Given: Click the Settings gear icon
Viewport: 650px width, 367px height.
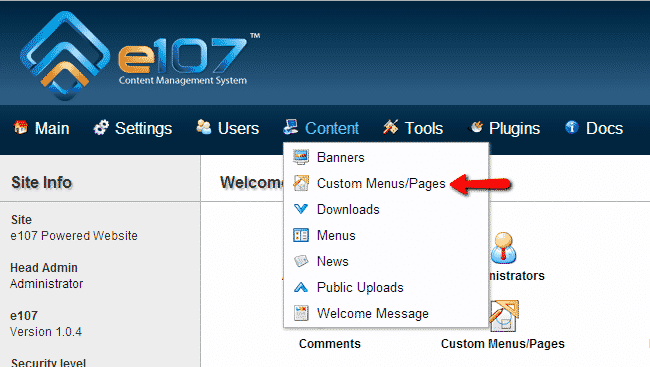Looking at the screenshot, I should (x=101, y=128).
